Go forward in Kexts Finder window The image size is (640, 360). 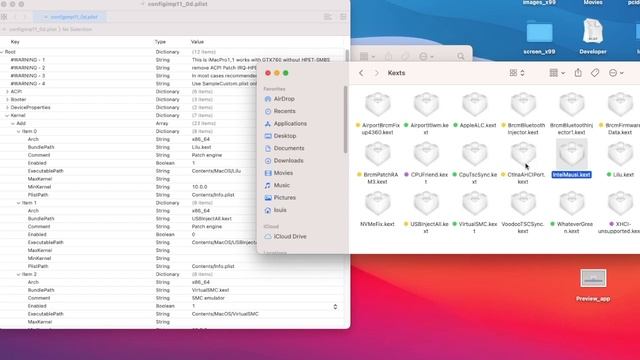(x=376, y=73)
